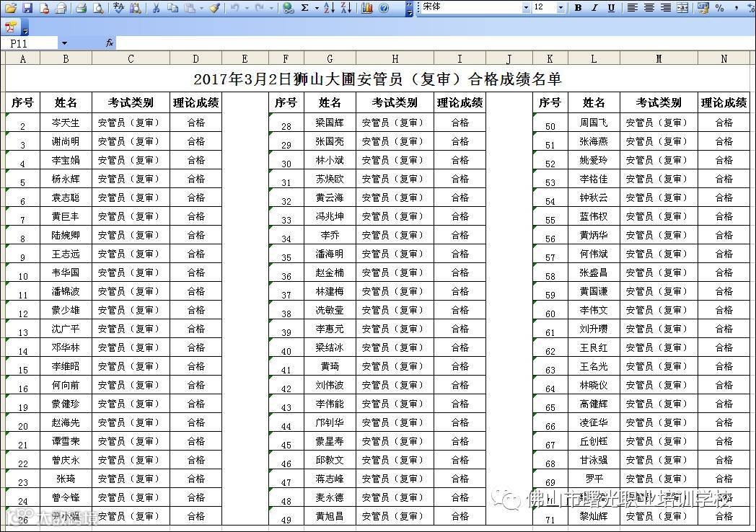Select cell with name 李乔
Image resolution: width=756 pixels, height=532 pixels.
[330, 235]
